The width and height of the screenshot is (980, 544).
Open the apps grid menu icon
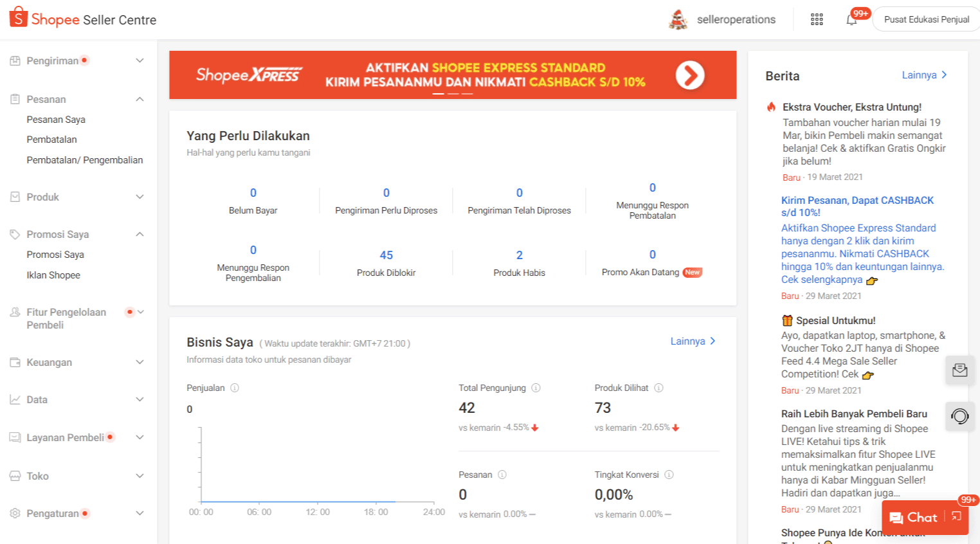coord(817,19)
